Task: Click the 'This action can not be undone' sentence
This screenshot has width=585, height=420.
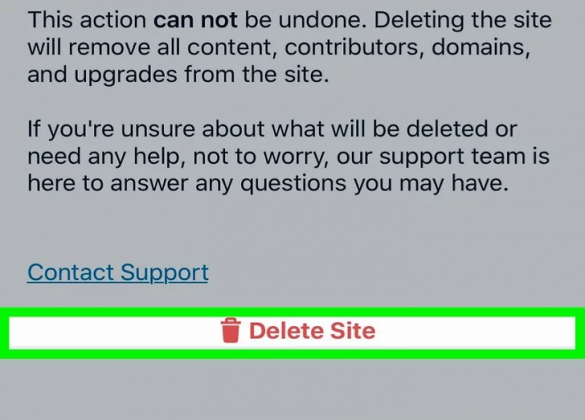Action: [x=197, y=20]
